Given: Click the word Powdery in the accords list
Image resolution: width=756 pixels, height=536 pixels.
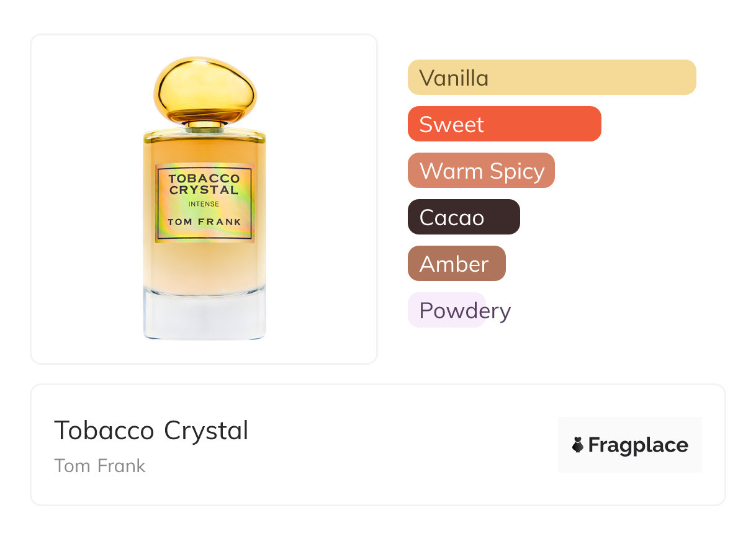Looking at the screenshot, I should (x=465, y=310).
